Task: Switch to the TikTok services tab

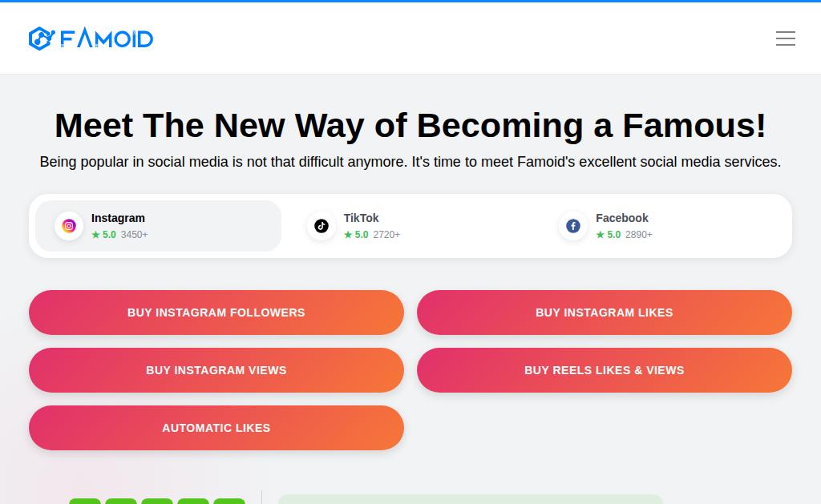Action: pos(361,218)
